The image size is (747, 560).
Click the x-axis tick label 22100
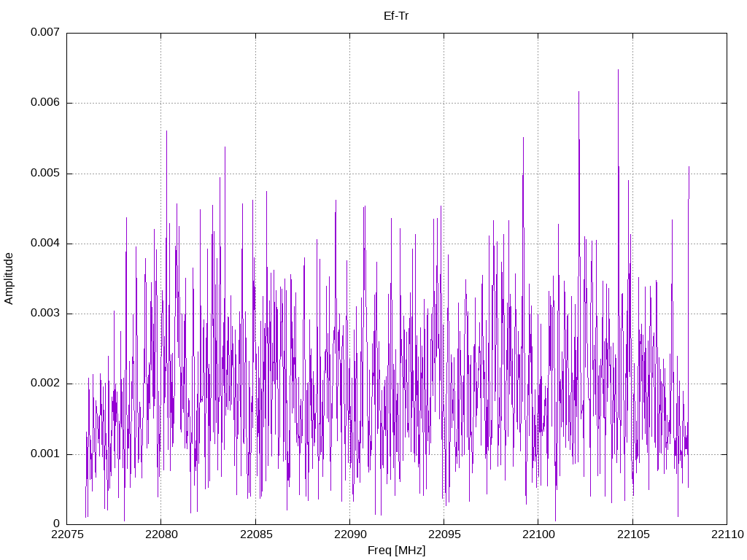click(538, 534)
